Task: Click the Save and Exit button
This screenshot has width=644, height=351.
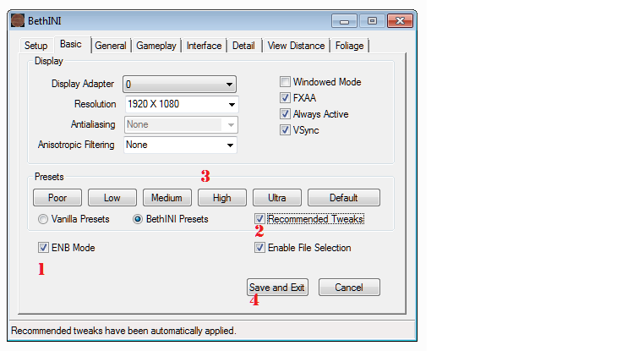Action: [277, 288]
